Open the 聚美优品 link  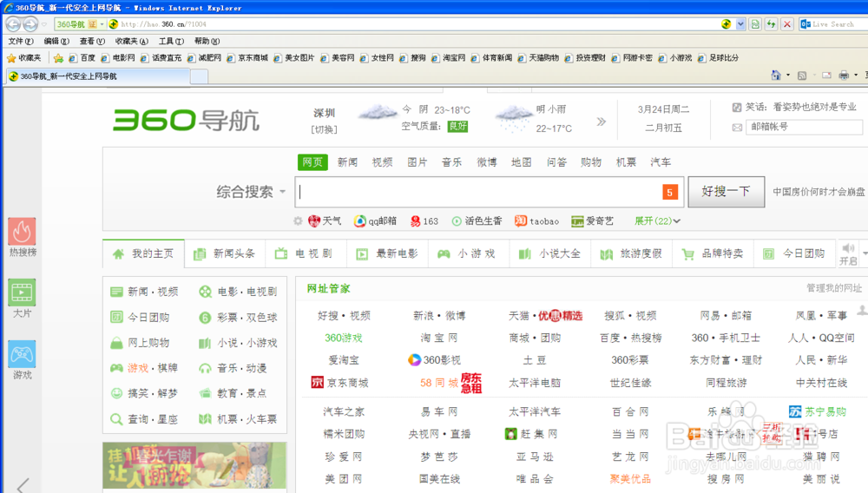click(630, 478)
